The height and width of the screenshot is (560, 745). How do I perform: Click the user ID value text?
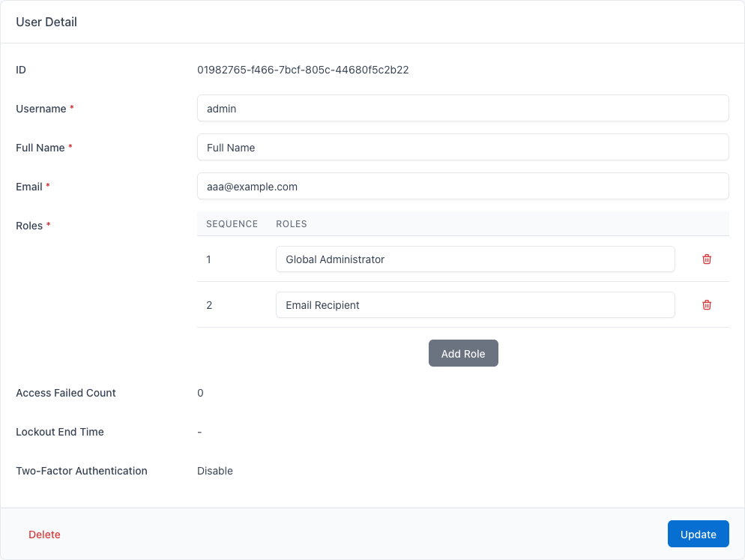(x=303, y=70)
